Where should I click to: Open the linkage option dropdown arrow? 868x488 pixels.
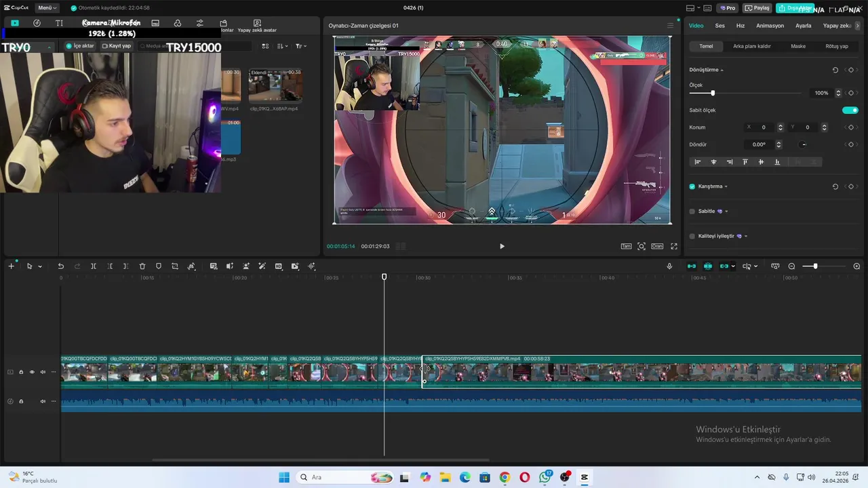(733, 266)
